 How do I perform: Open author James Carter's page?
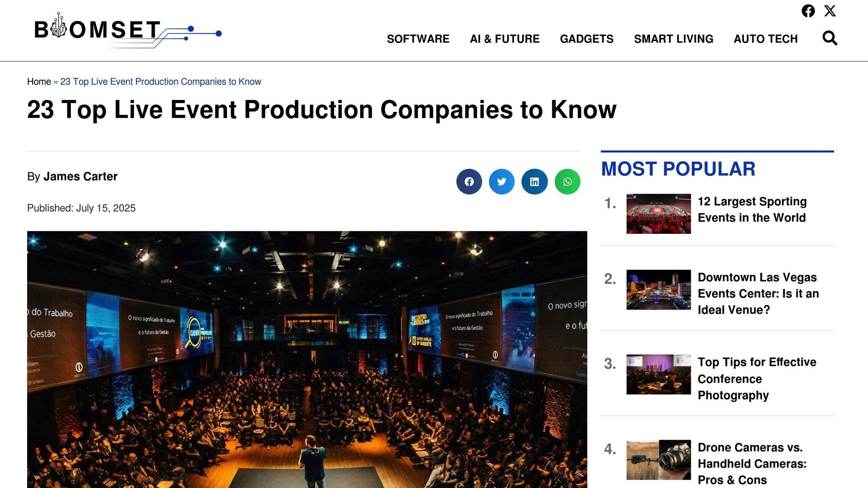coord(80,176)
